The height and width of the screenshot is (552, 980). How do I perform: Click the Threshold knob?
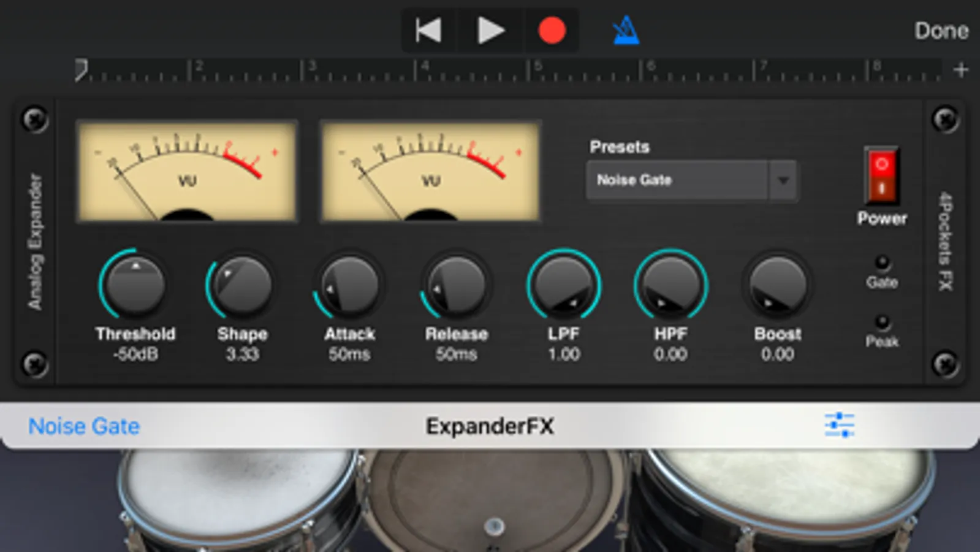(x=135, y=285)
